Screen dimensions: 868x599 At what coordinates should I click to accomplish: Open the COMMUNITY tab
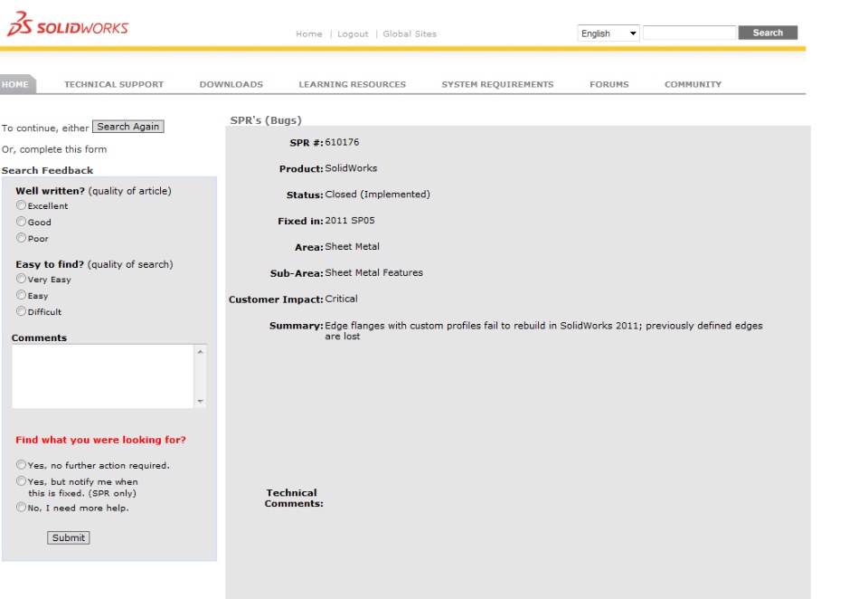[x=693, y=84]
